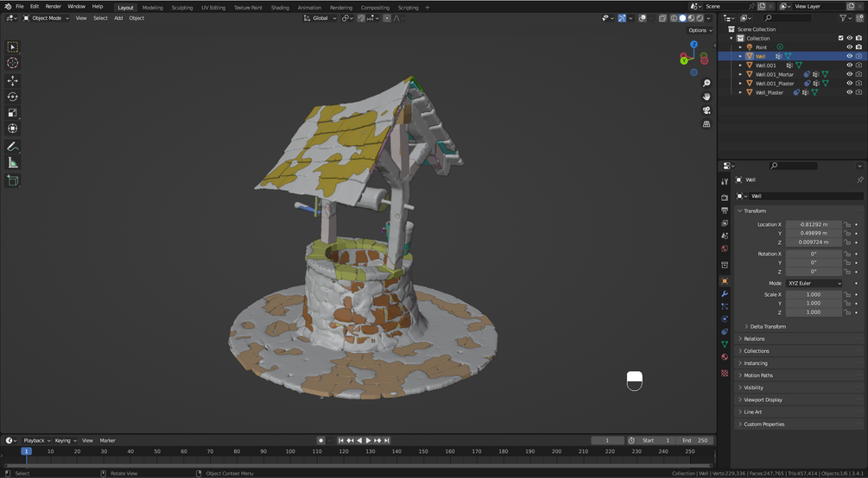Click the Location X value field
The image size is (868, 478).
pos(814,224)
